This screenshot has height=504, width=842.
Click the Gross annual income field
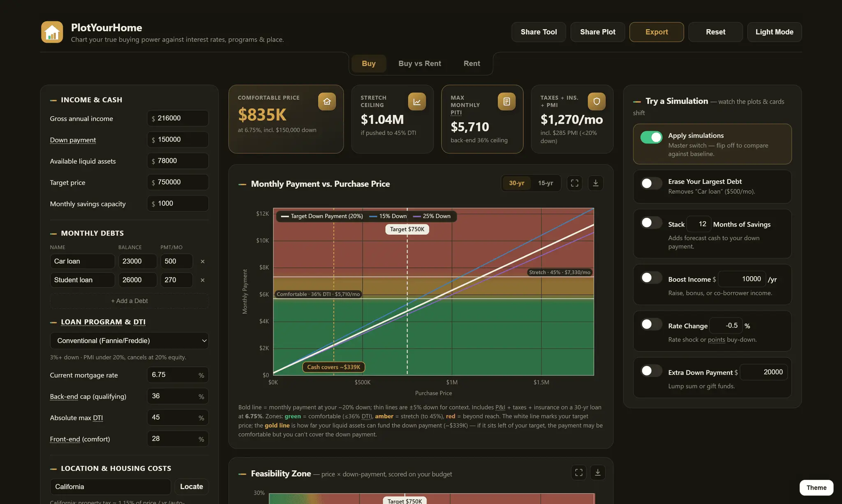pyautogui.click(x=178, y=118)
